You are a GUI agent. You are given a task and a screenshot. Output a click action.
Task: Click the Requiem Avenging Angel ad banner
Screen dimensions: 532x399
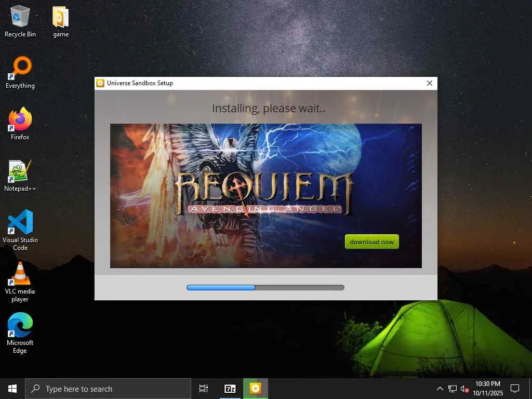(266, 196)
